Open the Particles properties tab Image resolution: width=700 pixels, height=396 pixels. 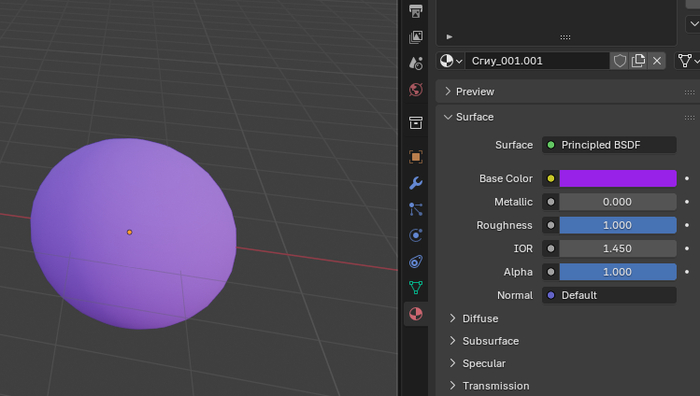tap(416, 209)
